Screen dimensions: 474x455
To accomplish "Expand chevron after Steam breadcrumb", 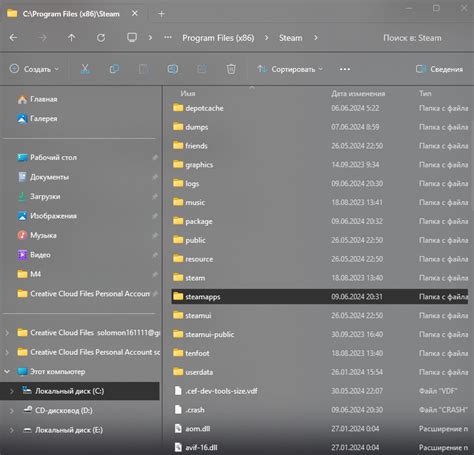I will pos(316,38).
